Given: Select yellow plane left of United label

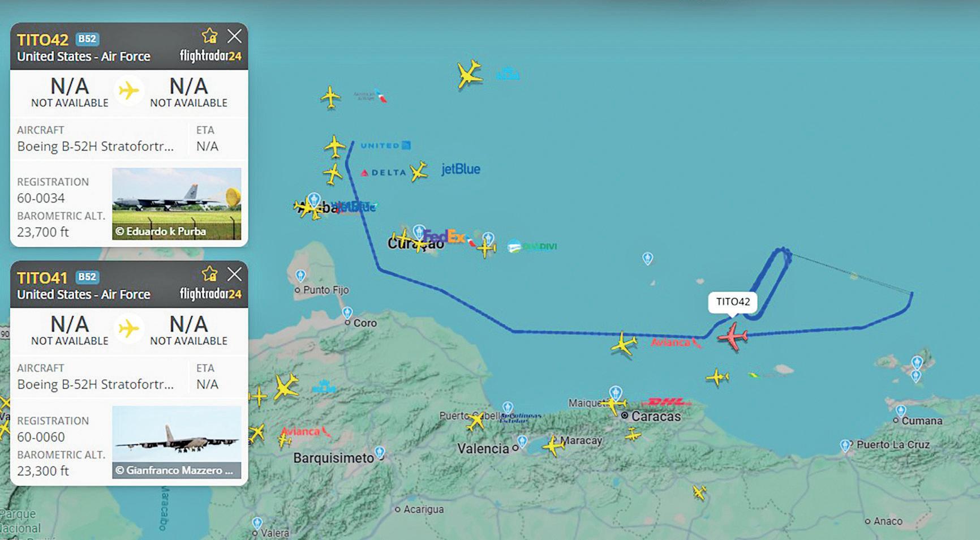Looking at the screenshot, I should (x=335, y=147).
